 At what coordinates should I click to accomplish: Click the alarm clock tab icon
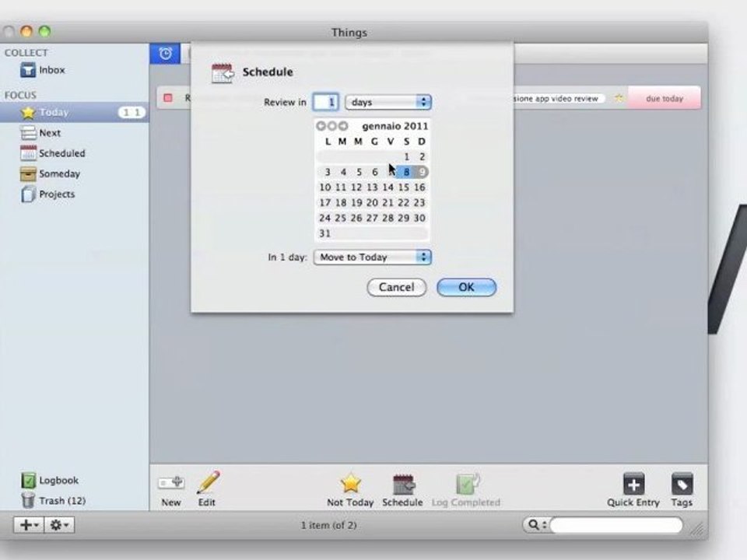[x=165, y=54]
